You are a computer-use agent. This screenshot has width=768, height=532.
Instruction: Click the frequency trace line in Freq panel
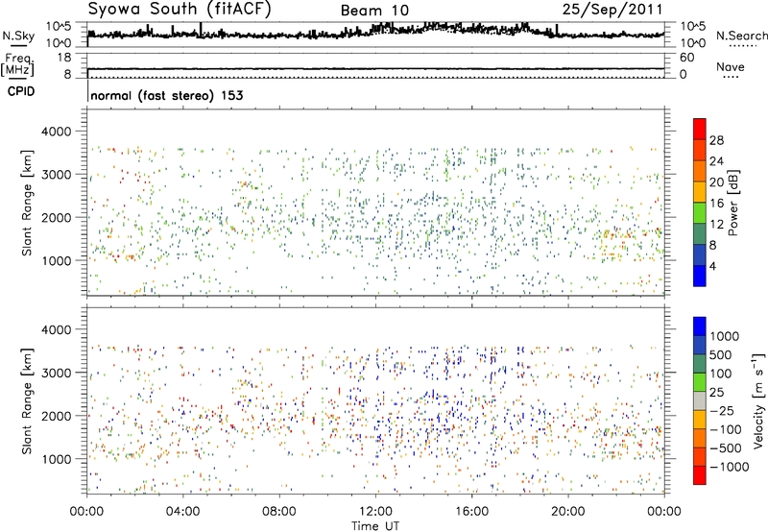(x=375, y=69)
